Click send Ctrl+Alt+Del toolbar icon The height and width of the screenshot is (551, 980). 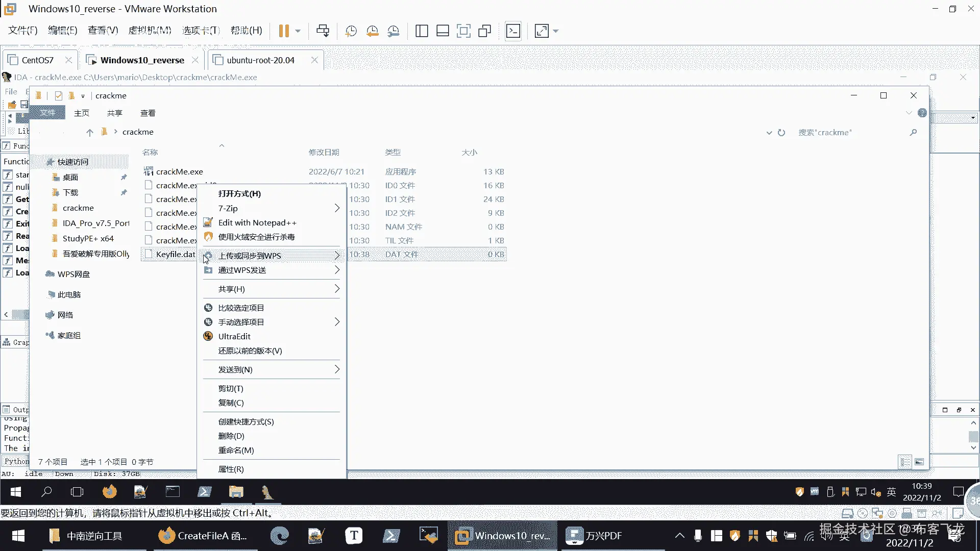point(323,31)
